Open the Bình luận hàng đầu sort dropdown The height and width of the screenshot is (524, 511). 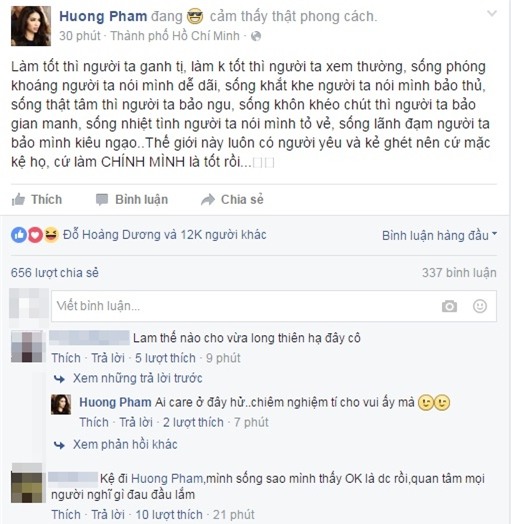pyautogui.click(x=439, y=235)
